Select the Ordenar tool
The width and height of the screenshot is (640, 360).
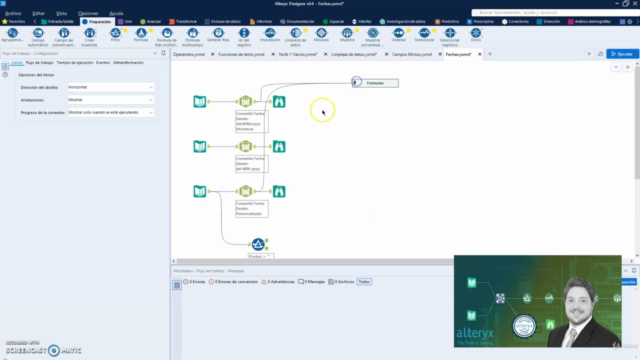[x=398, y=35]
